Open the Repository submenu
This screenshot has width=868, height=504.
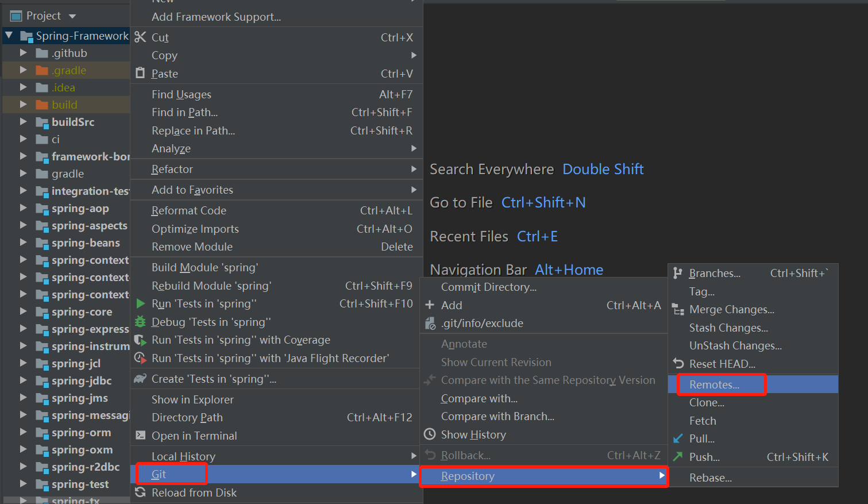543,476
